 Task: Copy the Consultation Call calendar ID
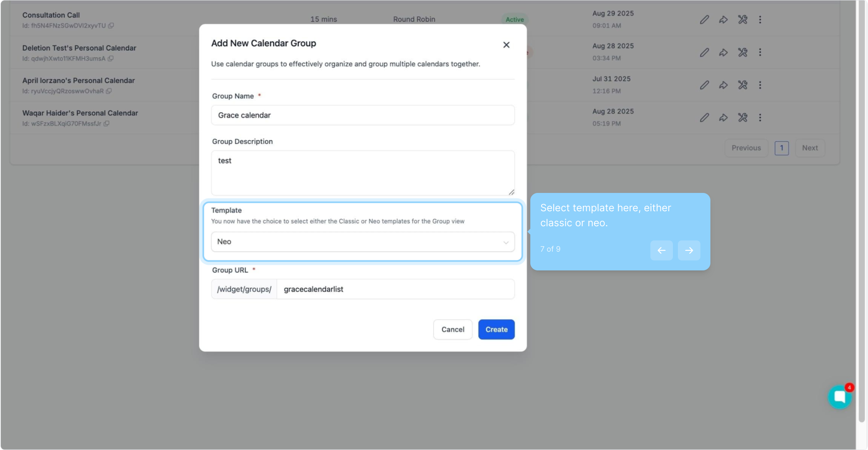[x=111, y=26]
